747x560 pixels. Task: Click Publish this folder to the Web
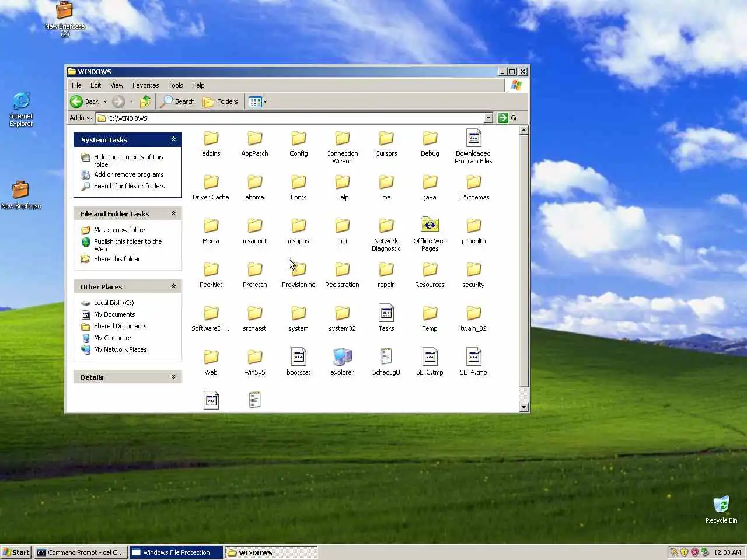pyautogui.click(x=128, y=245)
